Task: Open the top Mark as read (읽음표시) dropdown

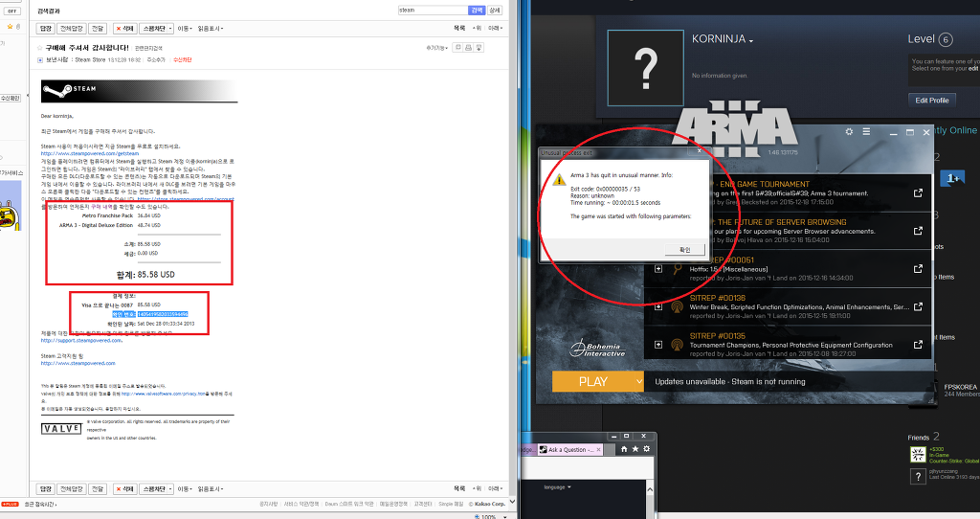Action: 210,29
